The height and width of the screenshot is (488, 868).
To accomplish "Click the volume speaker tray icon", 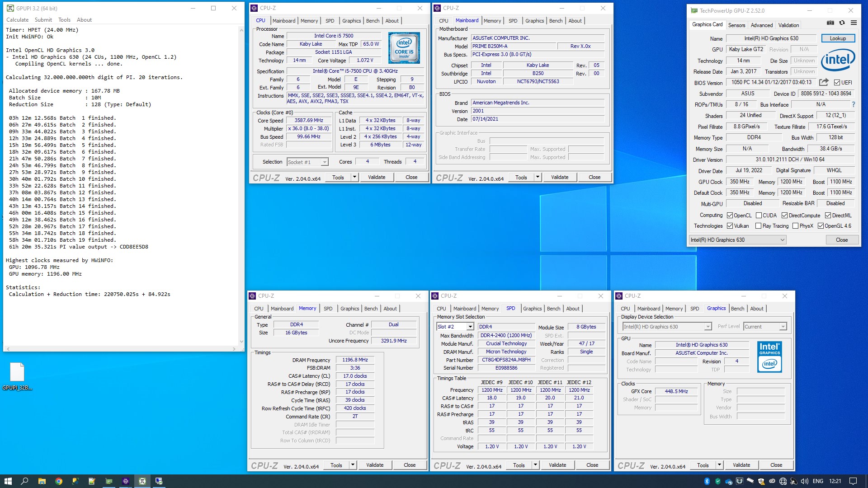I will tap(805, 481).
